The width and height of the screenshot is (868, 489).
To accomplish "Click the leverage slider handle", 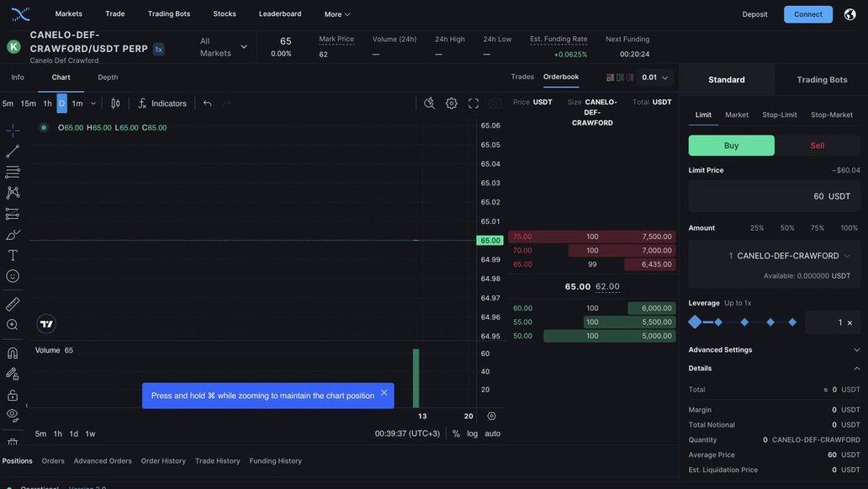I will point(696,322).
